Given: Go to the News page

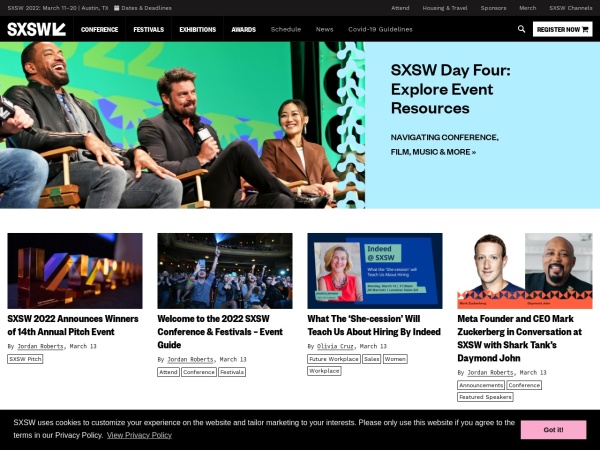Looking at the screenshot, I should [324, 29].
